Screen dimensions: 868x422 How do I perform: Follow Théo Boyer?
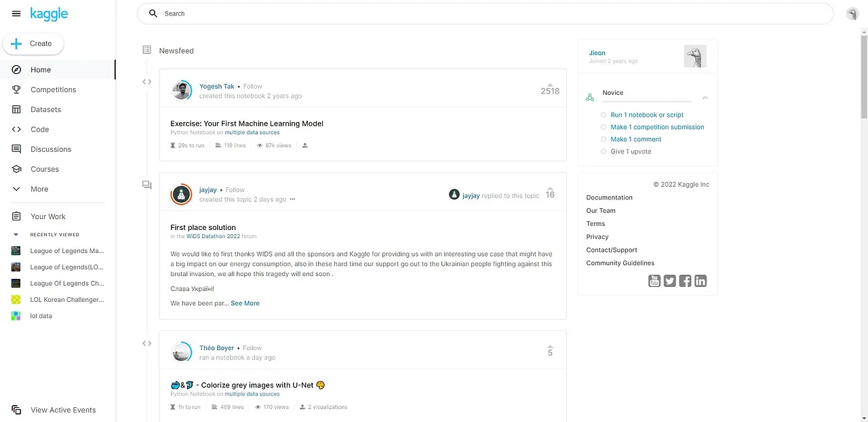(x=253, y=348)
